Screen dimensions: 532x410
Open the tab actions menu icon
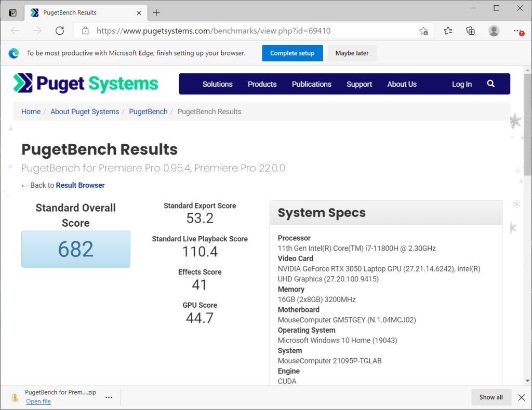point(12,13)
